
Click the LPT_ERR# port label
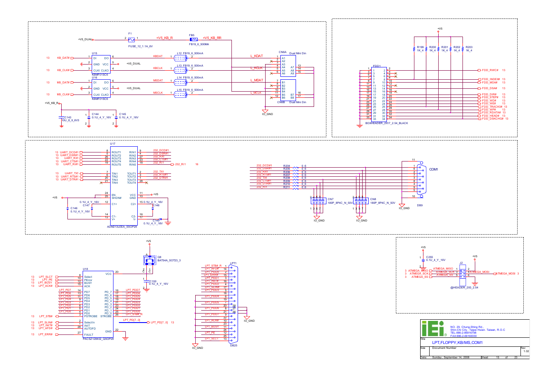46,334
